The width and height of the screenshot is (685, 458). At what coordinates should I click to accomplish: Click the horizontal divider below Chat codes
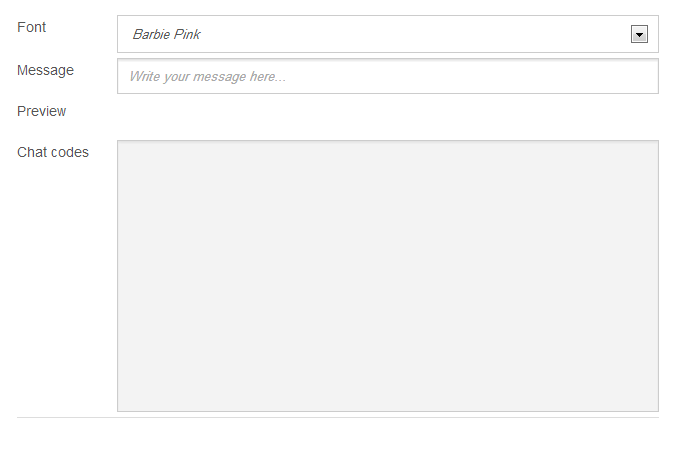338,417
